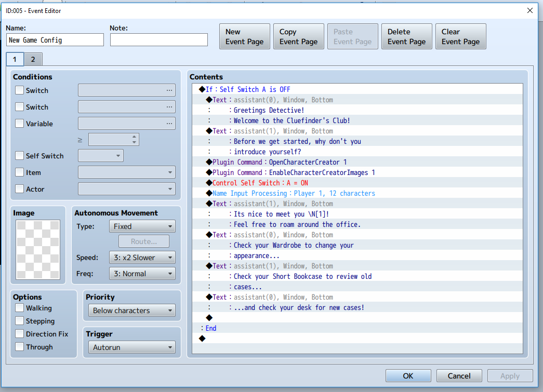
Task: Open the movement Type dropdown Fixed
Action: [142, 226]
